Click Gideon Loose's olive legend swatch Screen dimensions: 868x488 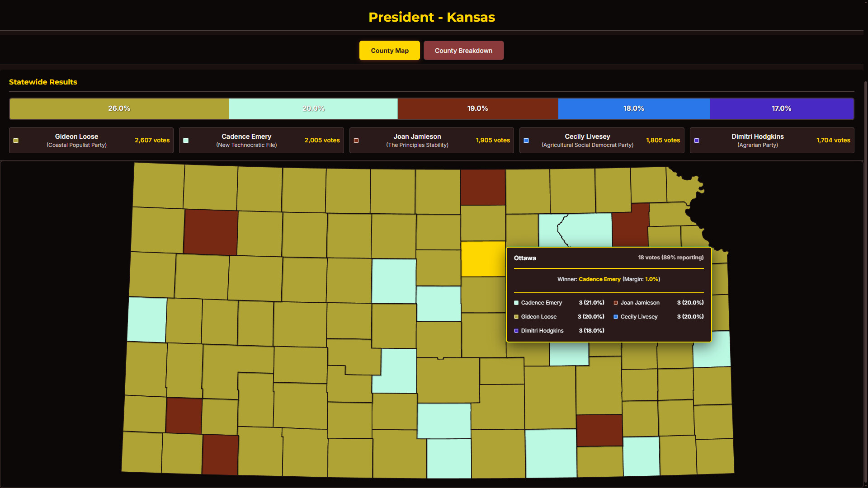[x=16, y=141]
